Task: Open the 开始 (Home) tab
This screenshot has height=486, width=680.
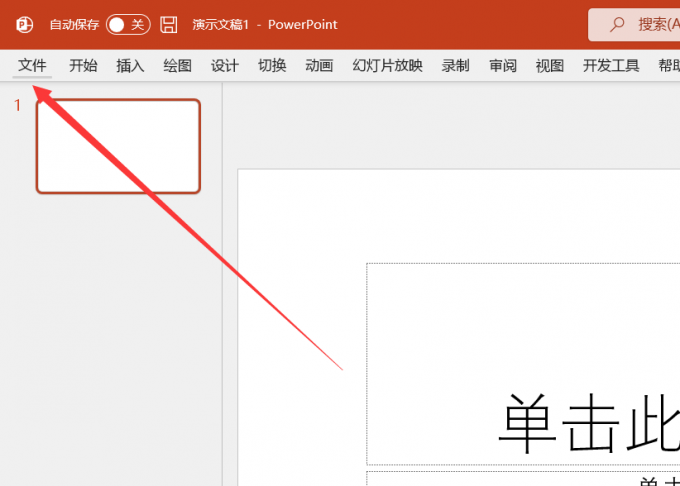Action: (83, 66)
